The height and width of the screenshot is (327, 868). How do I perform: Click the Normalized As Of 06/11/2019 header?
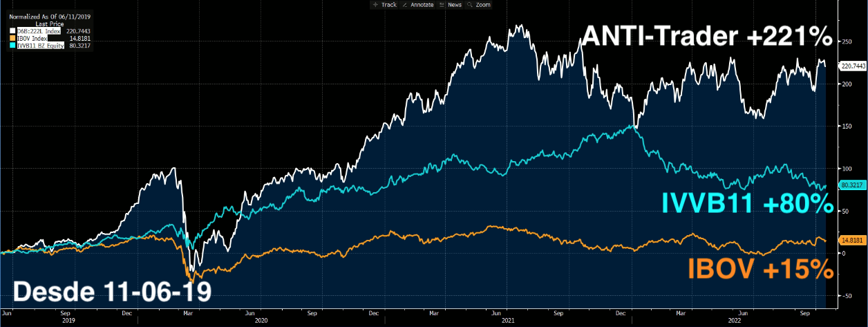tap(48, 17)
